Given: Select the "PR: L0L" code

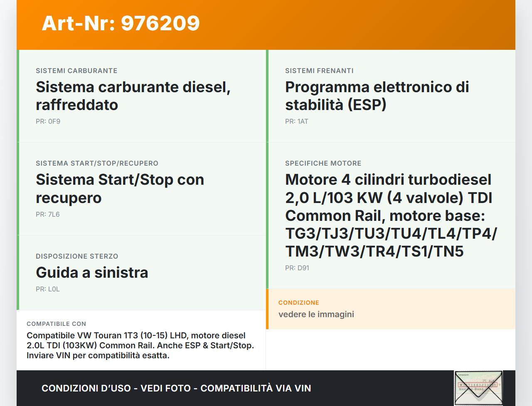Looking at the screenshot, I should point(48,289).
